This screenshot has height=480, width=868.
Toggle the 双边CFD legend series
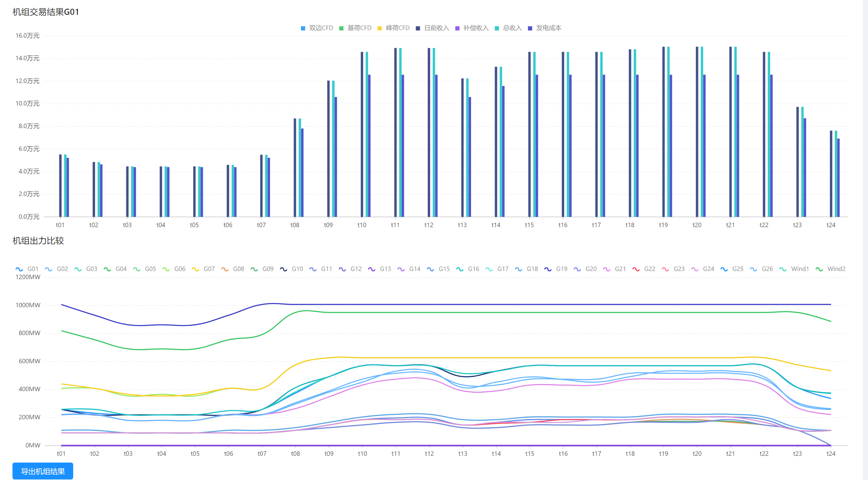[317, 28]
